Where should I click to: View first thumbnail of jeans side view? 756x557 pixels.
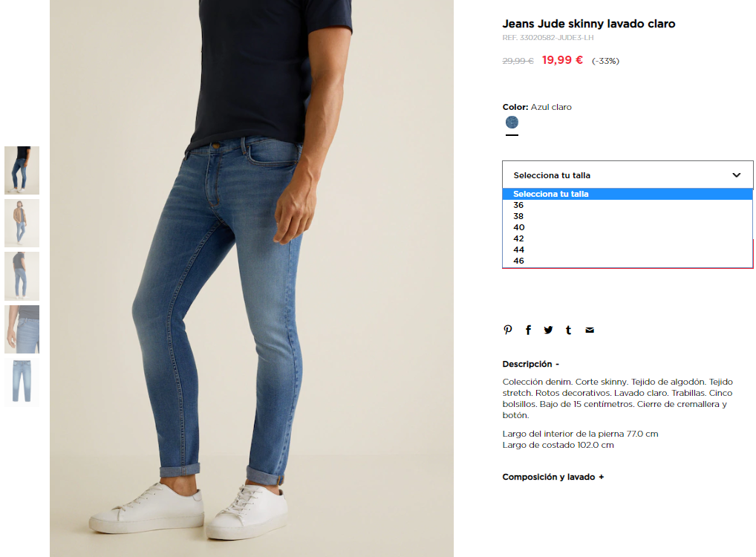click(x=22, y=170)
